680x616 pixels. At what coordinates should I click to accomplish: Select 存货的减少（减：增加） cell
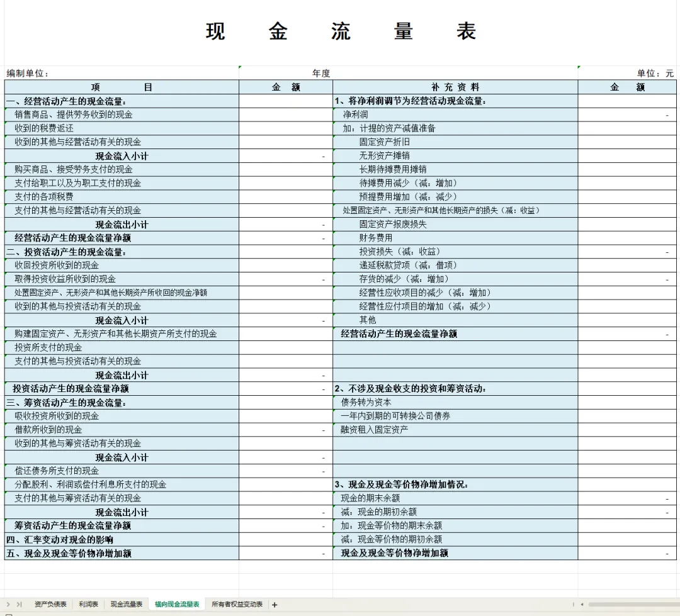coord(455,279)
